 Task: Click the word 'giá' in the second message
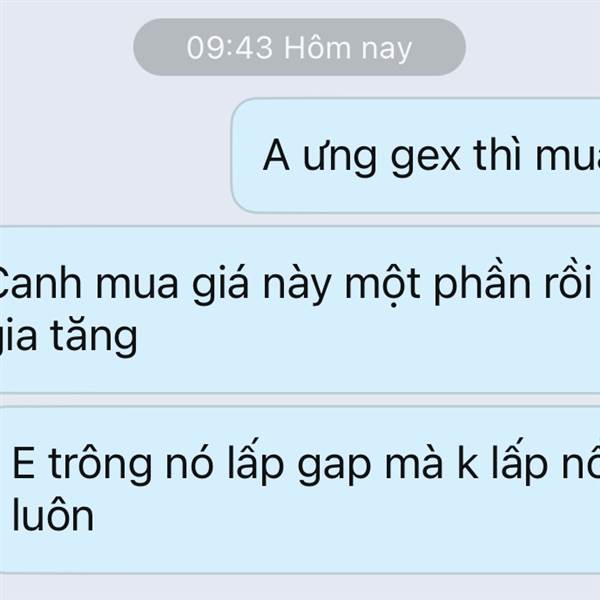coord(220,284)
